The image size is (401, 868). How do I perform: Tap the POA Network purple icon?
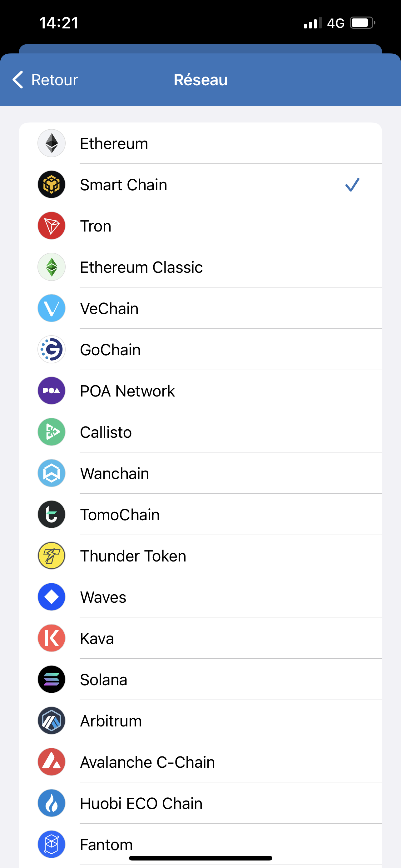(x=52, y=391)
